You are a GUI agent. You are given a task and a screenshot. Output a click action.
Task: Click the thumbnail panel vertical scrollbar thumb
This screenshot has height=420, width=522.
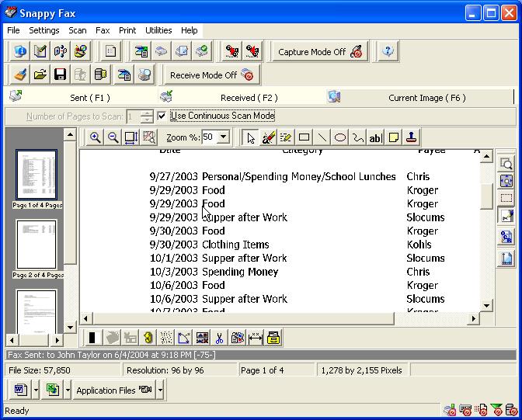coord(70,203)
